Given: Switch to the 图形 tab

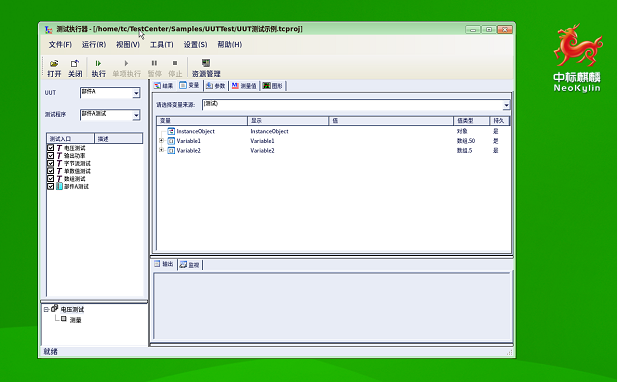Looking at the screenshot, I should click(x=272, y=86).
